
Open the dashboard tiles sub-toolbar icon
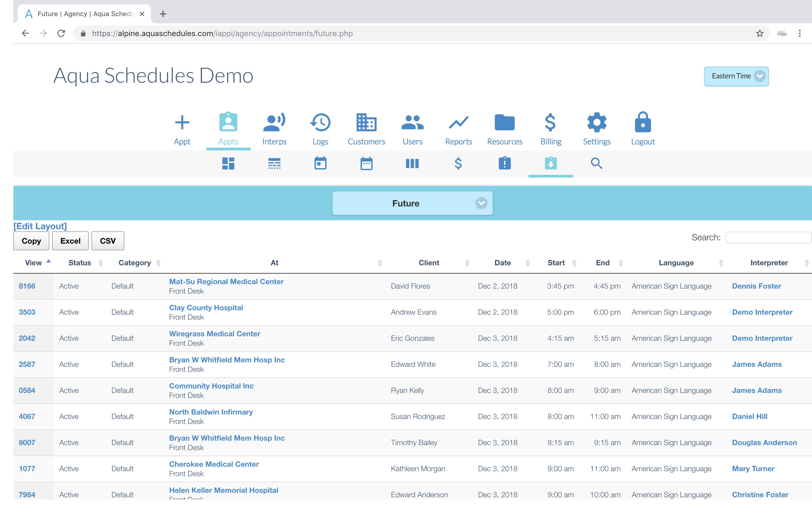pyautogui.click(x=228, y=163)
